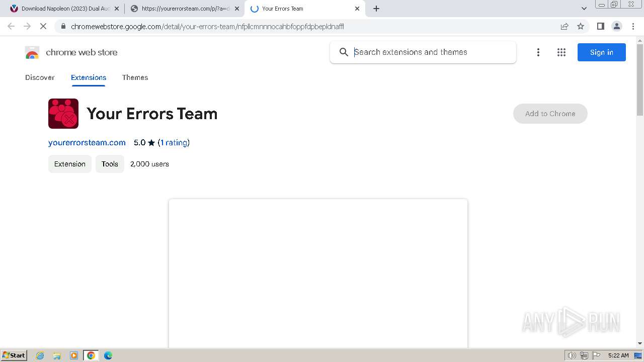The width and height of the screenshot is (644, 362).
Task: Select the Your Errors Team browser tab
Action: [x=305, y=9]
